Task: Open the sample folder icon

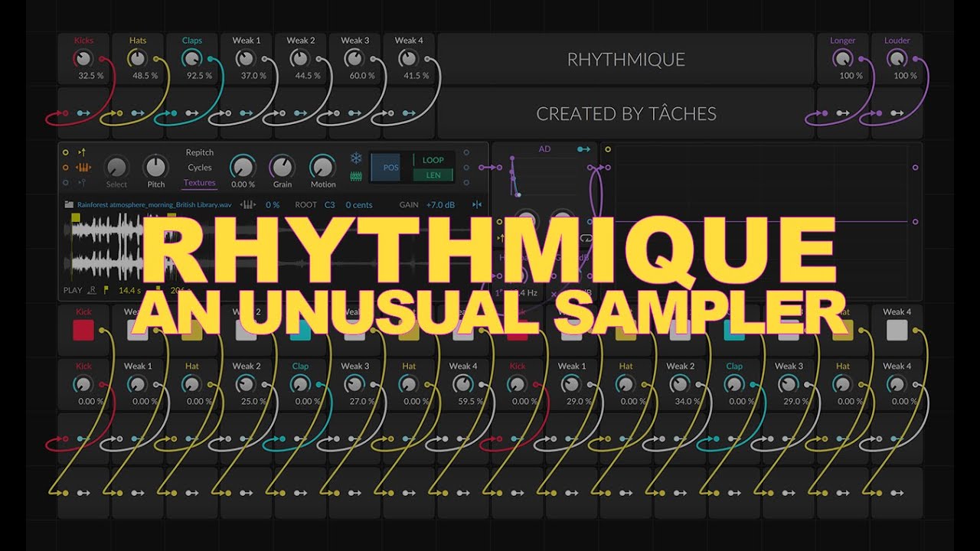Action: click(x=69, y=205)
